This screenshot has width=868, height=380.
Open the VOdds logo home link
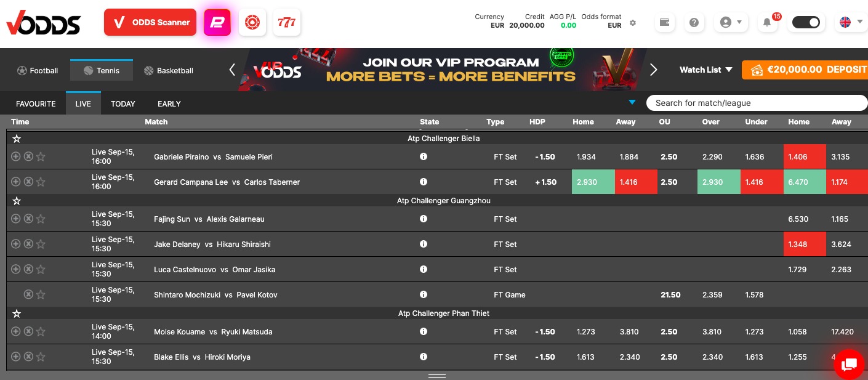[x=43, y=23]
